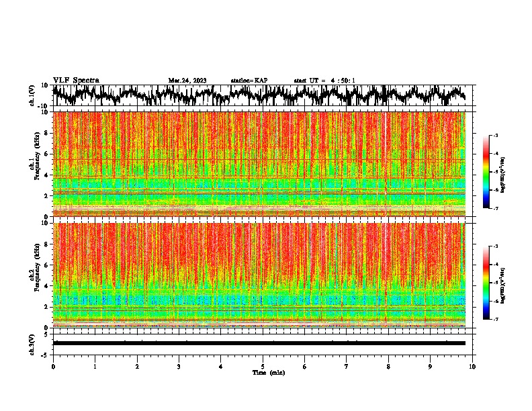This screenshot has width=532, height=411.
Task: Click the "-7" label on ch.2 color bar
Action: pos(496,320)
